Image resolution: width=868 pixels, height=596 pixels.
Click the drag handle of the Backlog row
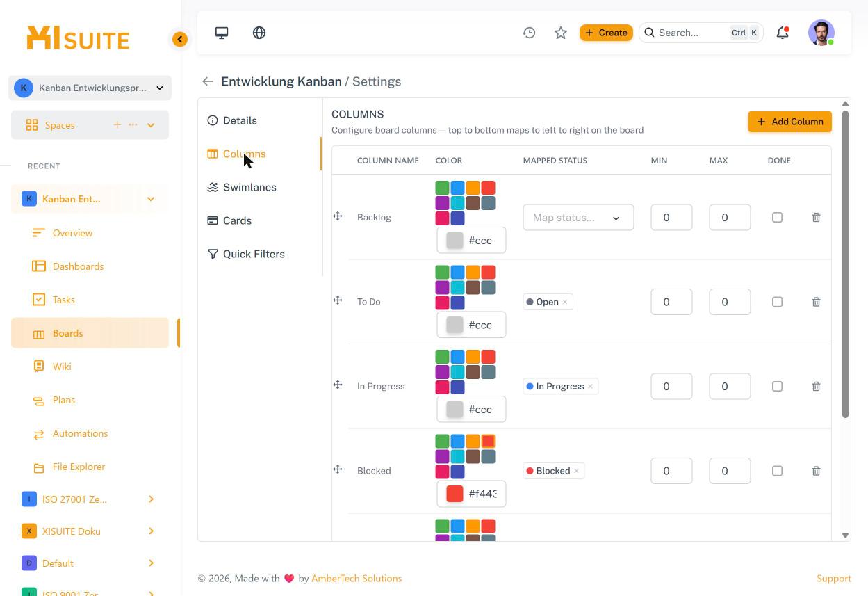coord(338,216)
